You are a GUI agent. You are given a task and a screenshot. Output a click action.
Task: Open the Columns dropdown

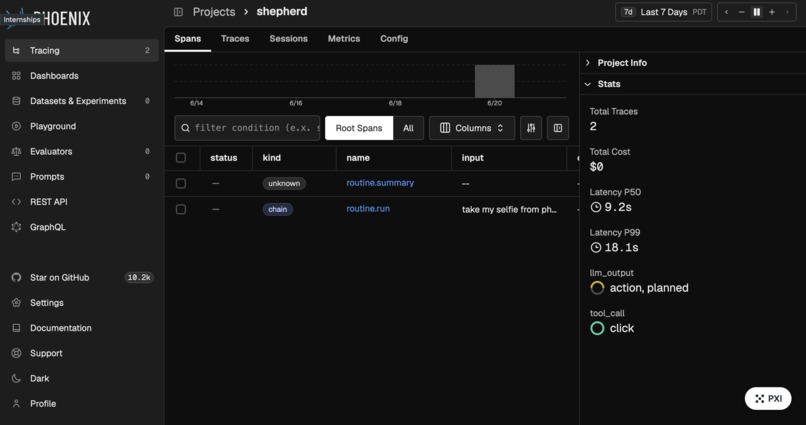click(472, 128)
